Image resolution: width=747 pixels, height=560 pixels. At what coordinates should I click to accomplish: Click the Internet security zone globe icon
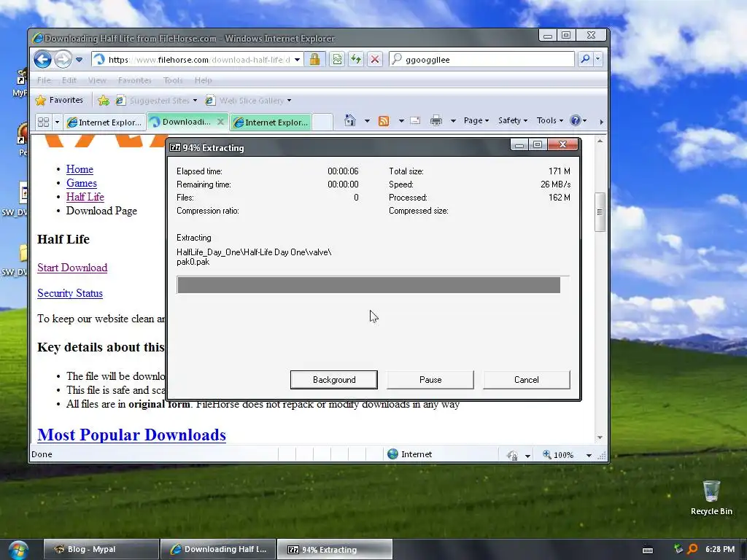pos(392,454)
